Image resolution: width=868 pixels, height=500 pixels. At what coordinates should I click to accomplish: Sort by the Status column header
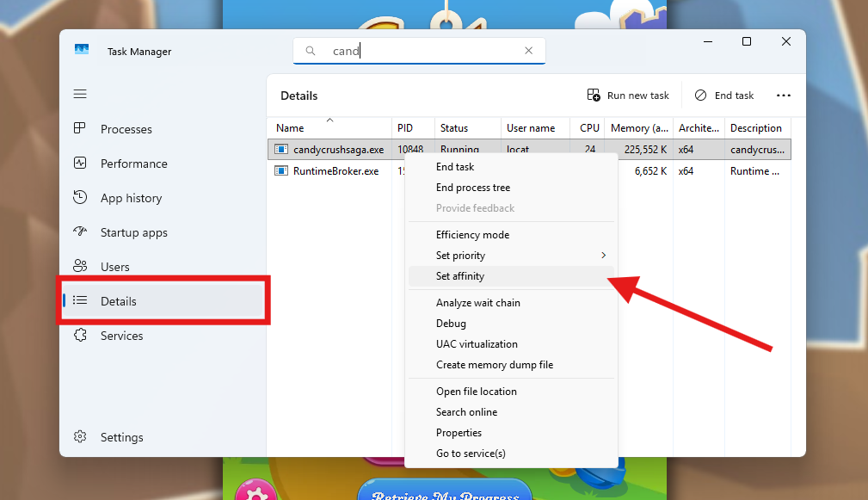(x=468, y=128)
